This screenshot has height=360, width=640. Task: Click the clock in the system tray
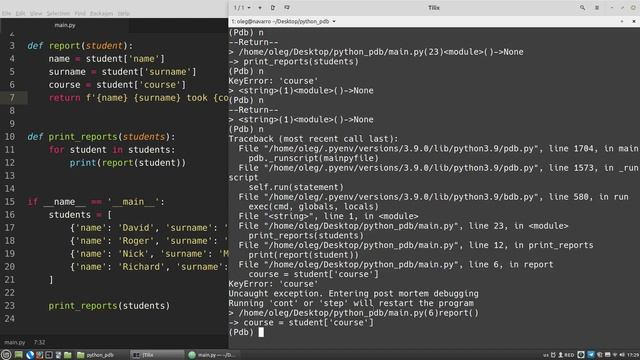click(x=633, y=355)
